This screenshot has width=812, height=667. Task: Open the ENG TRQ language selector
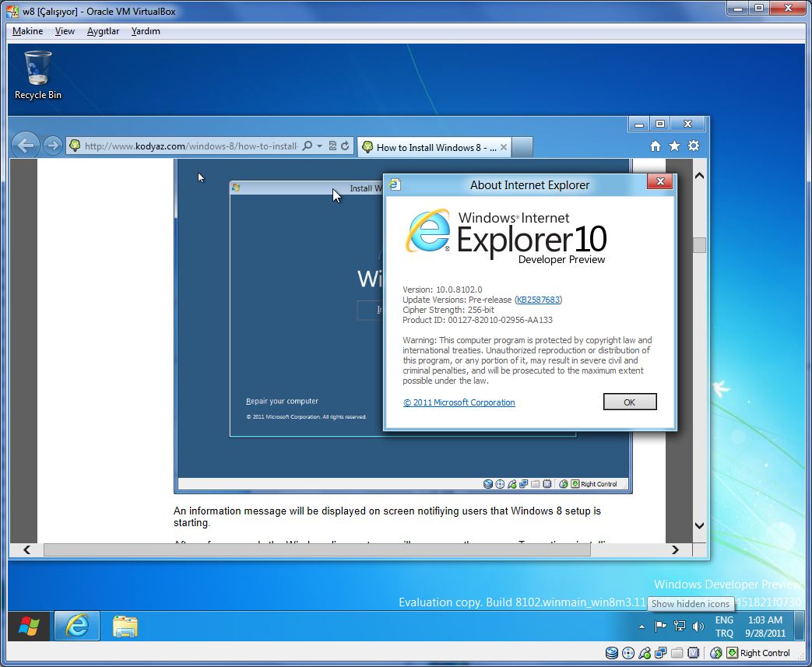(x=723, y=627)
